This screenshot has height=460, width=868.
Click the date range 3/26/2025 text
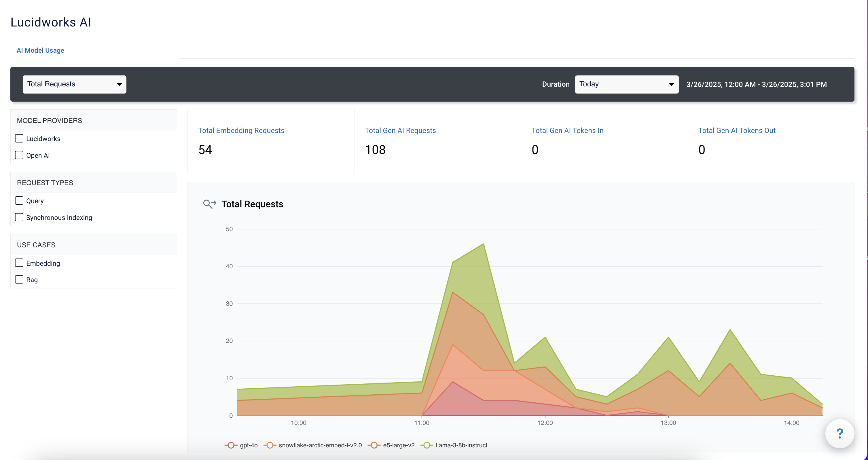757,84
